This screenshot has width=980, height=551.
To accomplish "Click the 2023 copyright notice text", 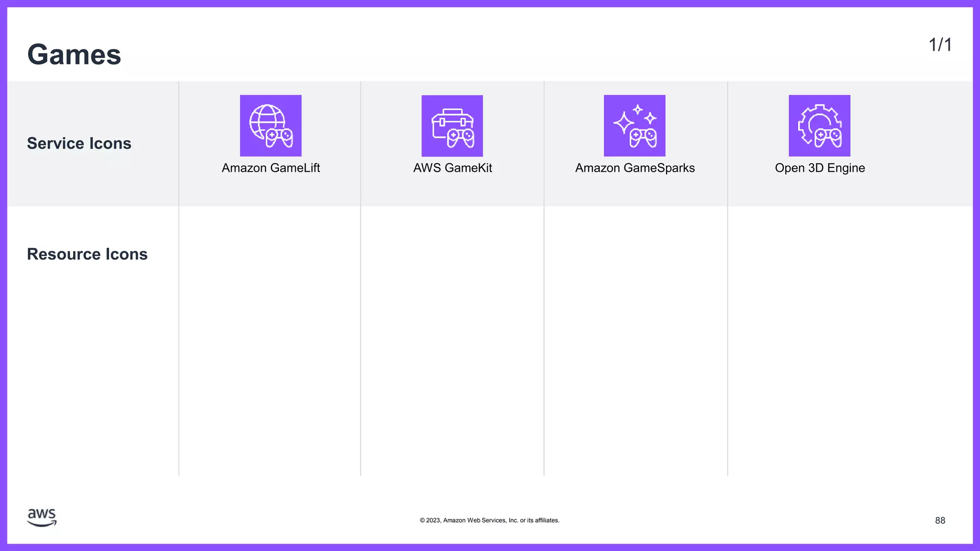I will coord(490,520).
